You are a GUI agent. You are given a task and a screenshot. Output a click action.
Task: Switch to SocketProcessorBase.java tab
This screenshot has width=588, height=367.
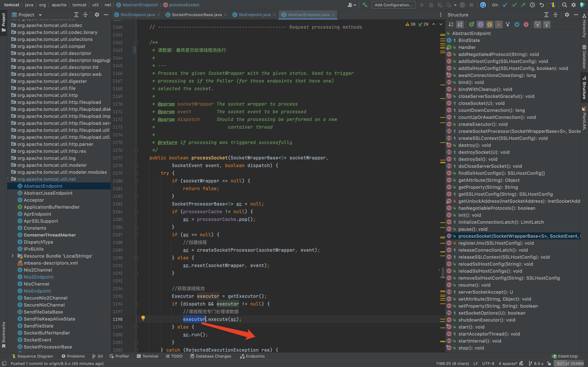196,15
